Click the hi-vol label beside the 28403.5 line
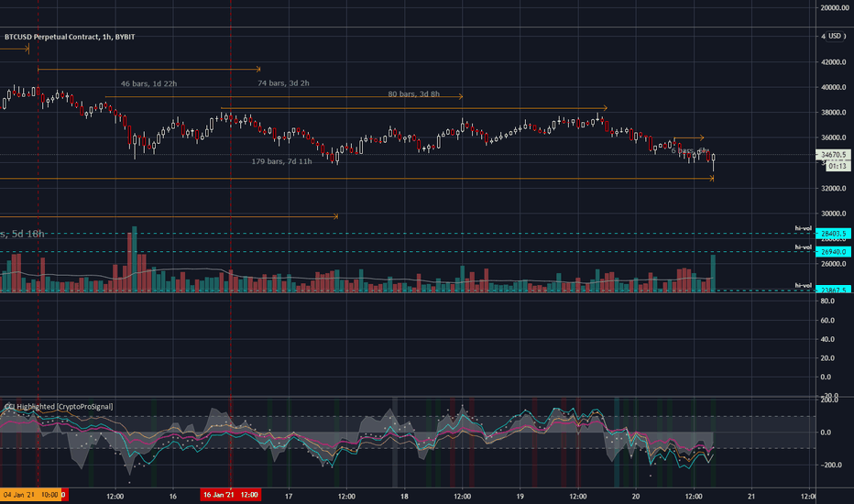This screenshot has height=504, width=854. click(803, 228)
